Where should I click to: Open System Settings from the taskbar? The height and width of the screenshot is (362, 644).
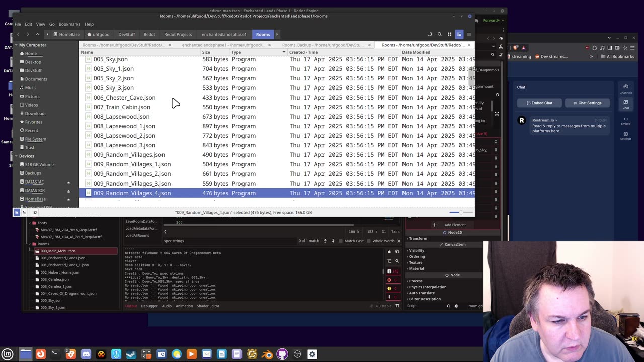312,354
